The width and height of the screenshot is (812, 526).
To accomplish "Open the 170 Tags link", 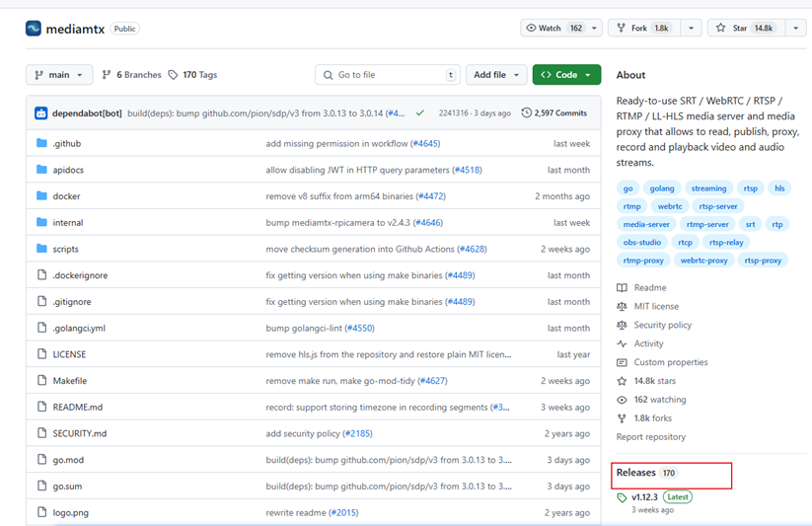I will [192, 75].
